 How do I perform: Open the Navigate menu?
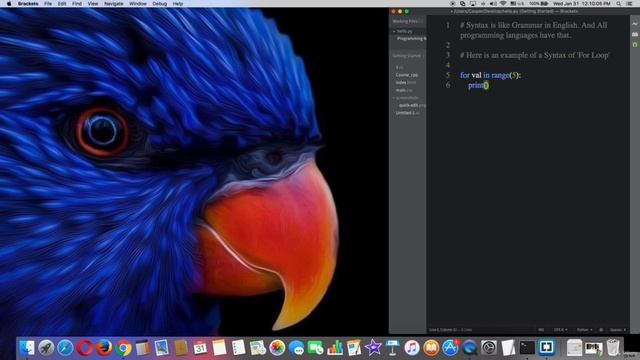click(x=114, y=4)
